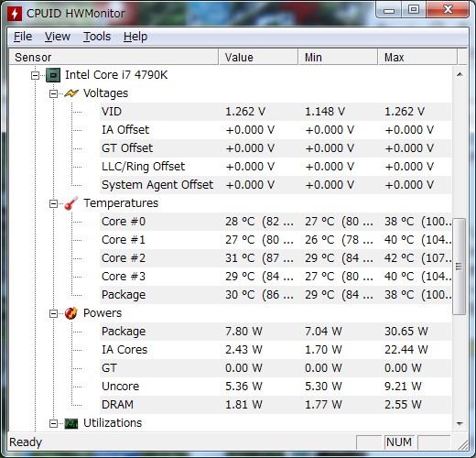Maximize the HWMonitor window

coord(414,10)
